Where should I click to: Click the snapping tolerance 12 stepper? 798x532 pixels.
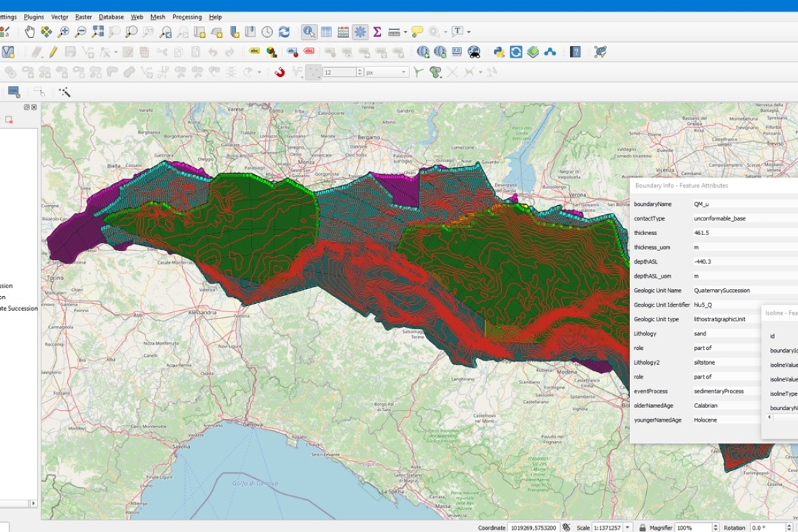[360, 72]
